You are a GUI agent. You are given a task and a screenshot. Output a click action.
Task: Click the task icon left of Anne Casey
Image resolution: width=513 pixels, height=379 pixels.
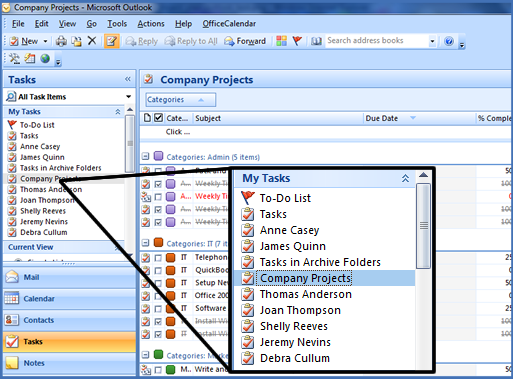pyautogui.click(x=12, y=146)
